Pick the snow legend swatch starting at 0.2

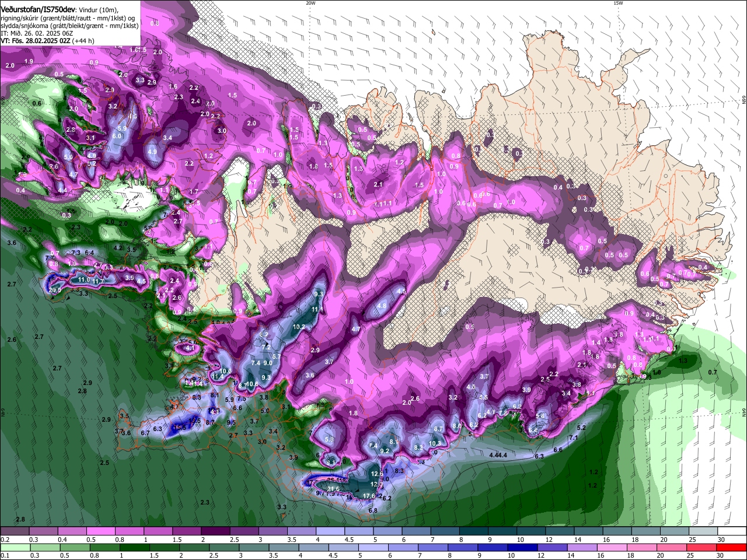(15, 531)
